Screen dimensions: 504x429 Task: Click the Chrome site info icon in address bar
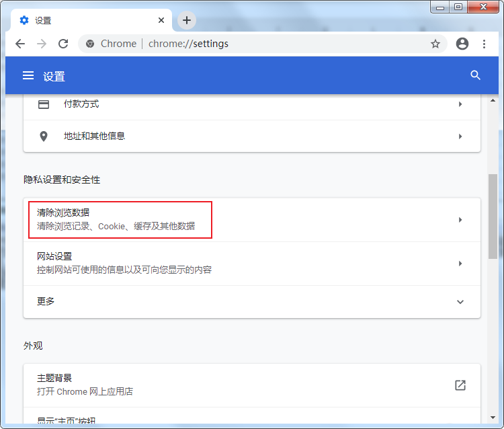(x=90, y=44)
